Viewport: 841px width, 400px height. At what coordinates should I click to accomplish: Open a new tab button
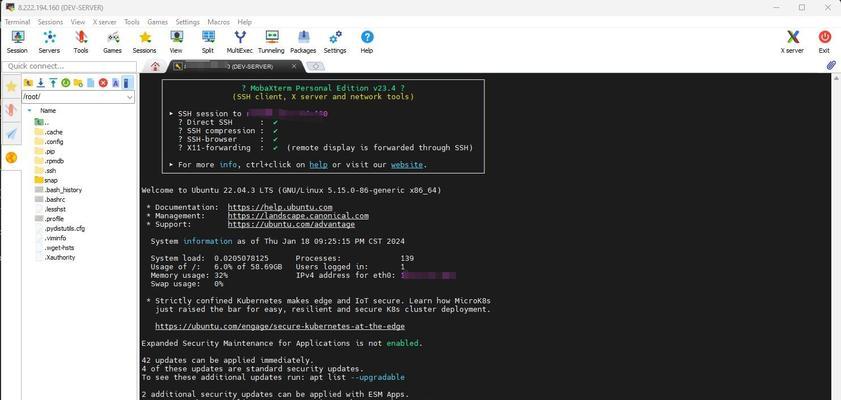click(316, 66)
